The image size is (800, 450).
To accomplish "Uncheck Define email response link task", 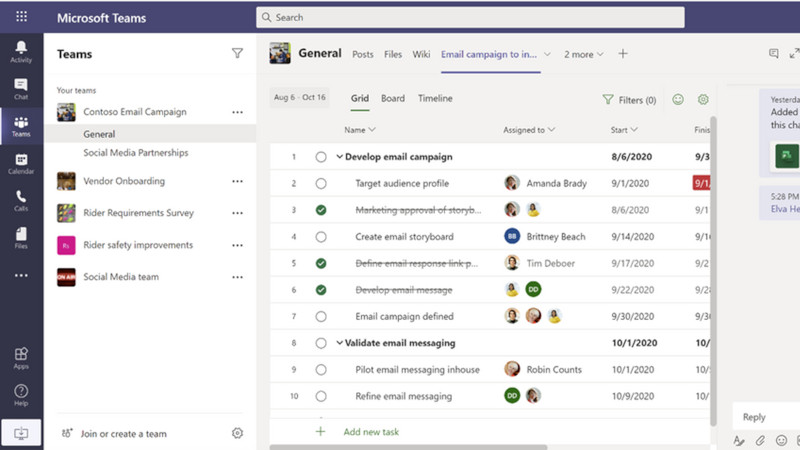I will coord(321,263).
